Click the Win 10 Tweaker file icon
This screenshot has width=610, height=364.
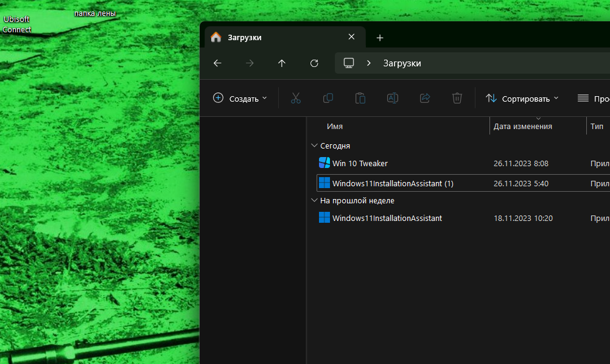(324, 163)
